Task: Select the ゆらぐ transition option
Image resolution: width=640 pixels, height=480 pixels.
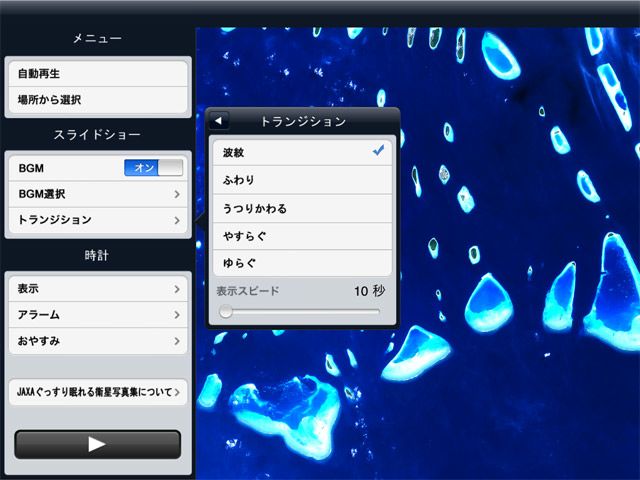Action: coord(302,263)
